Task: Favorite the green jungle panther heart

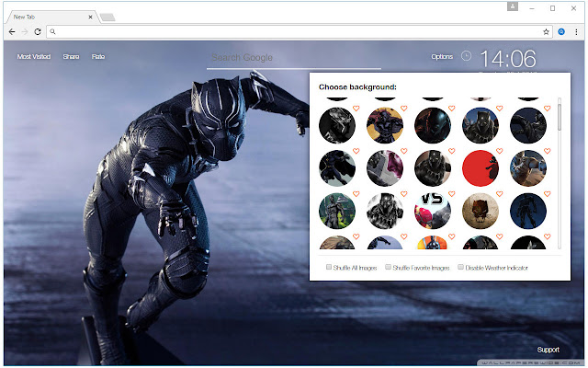Action: coord(356,194)
